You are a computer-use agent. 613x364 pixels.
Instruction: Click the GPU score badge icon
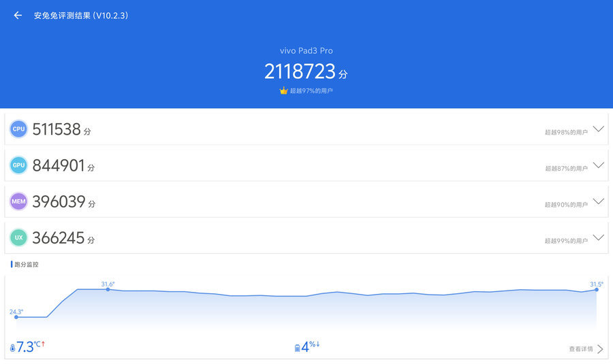pos(18,165)
